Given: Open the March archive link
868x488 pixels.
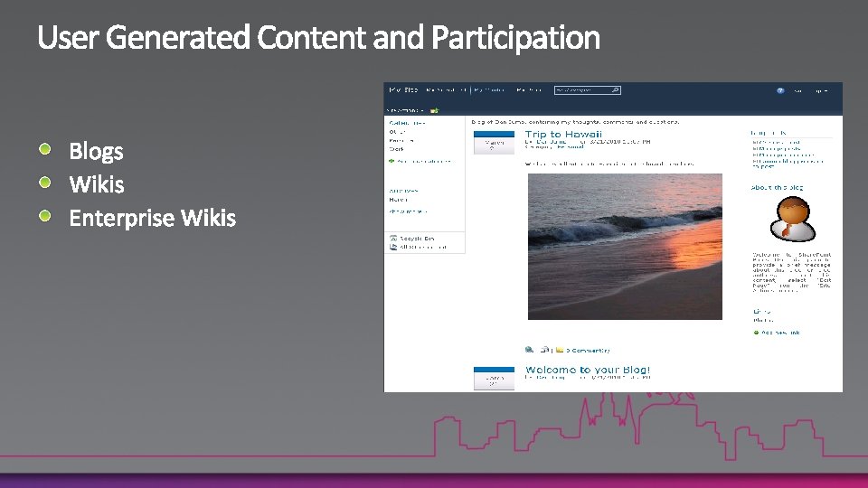Looking at the screenshot, I should 398,200.
